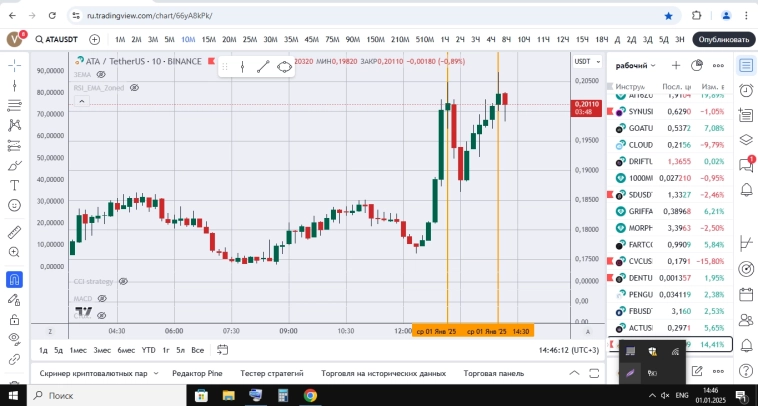Select the 3мес date range

102,350
